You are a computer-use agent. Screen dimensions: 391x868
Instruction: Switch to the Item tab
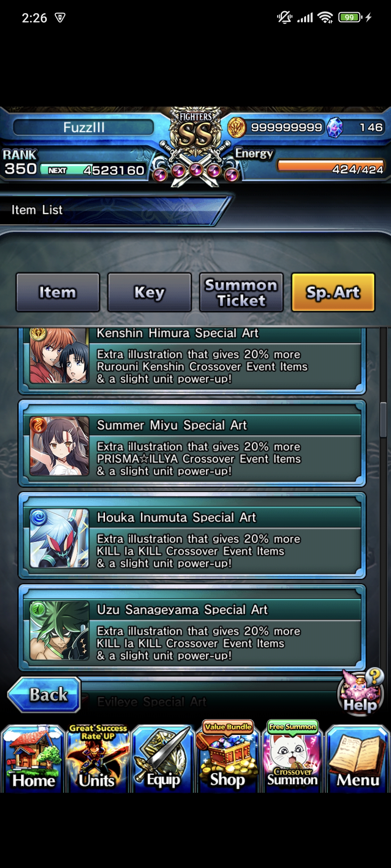(x=58, y=292)
